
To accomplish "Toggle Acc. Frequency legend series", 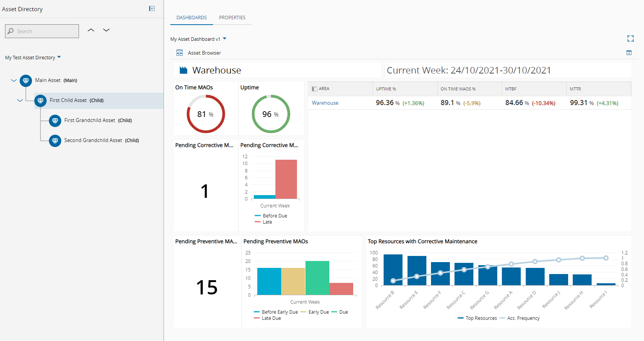I will [520, 318].
